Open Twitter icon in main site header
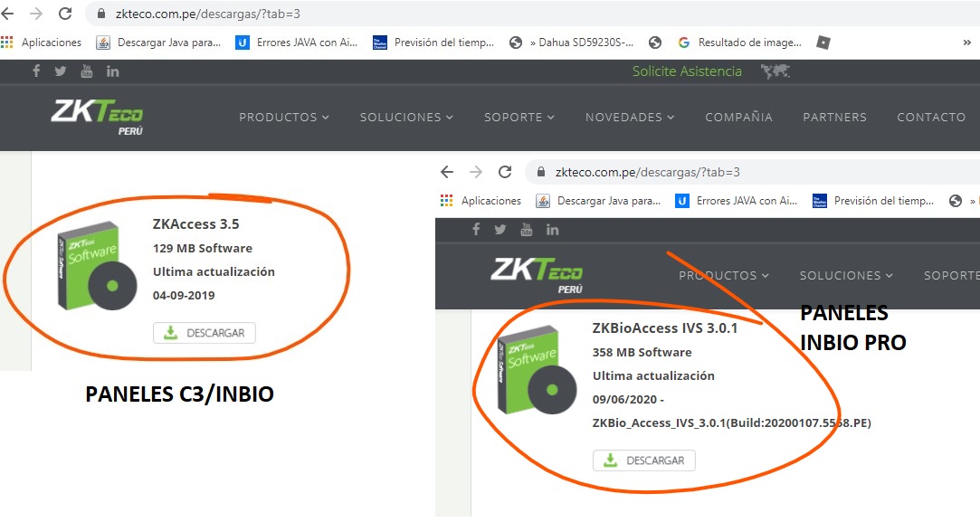The height and width of the screenshot is (522, 980). point(61,71)
